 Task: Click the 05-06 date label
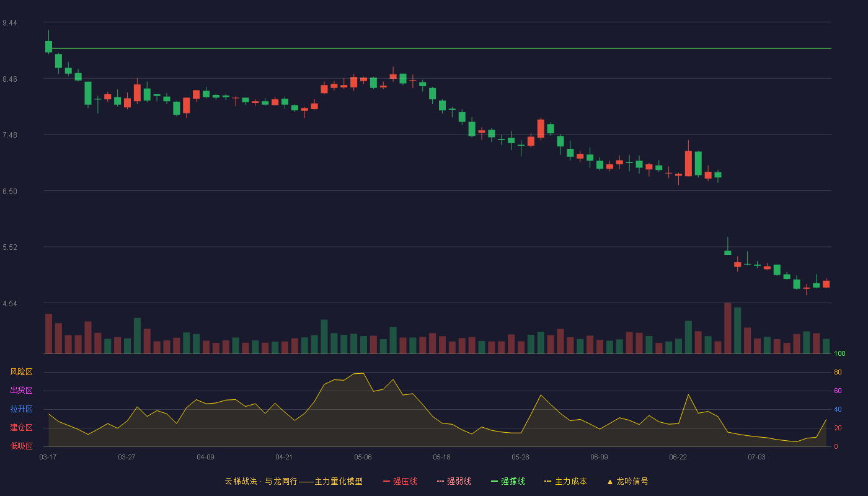pyautogui.click(x=363, y=457)
